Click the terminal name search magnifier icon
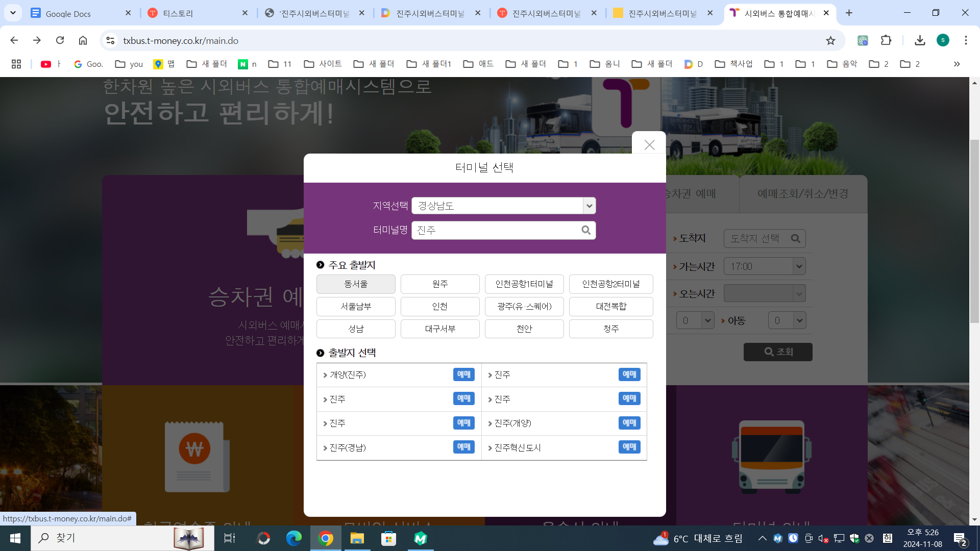Viewport: 980px width, 551px height. pos(586,230)
